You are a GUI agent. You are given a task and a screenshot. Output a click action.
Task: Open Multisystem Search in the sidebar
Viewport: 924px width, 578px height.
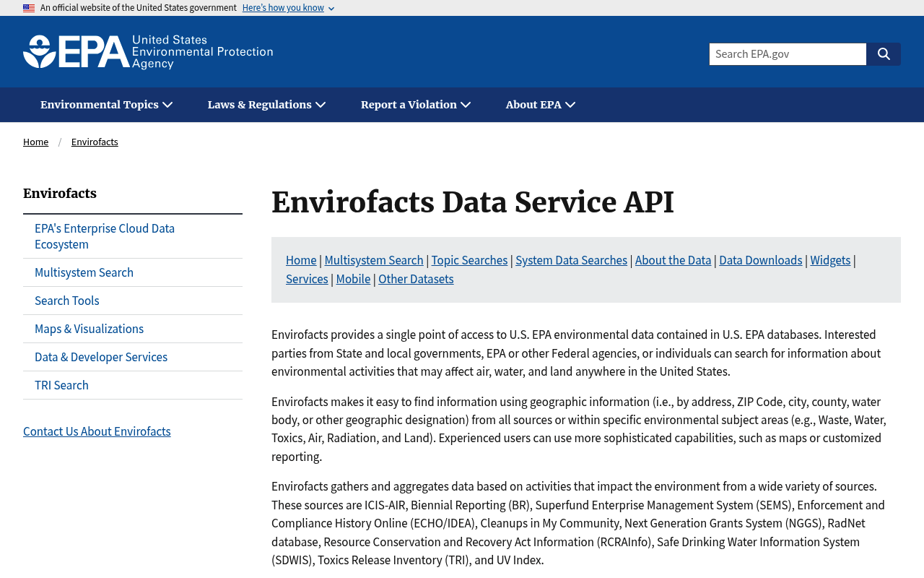pyautogui.click(x=133, y=272)
